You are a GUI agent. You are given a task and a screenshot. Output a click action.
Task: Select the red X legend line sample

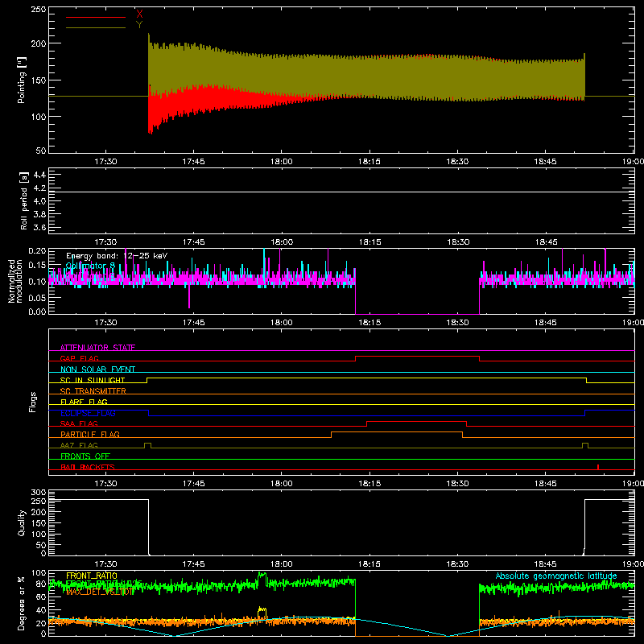(96, 17)
